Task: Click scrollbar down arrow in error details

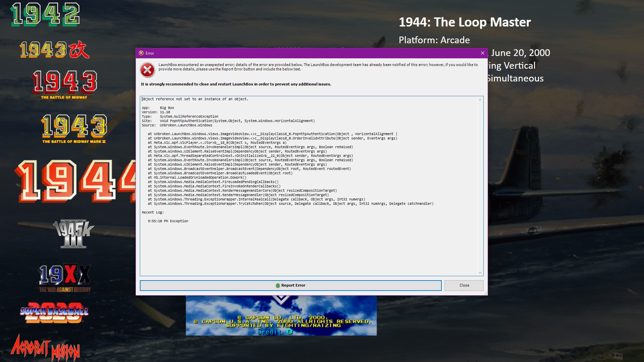Action: click(x=480, y=273)
